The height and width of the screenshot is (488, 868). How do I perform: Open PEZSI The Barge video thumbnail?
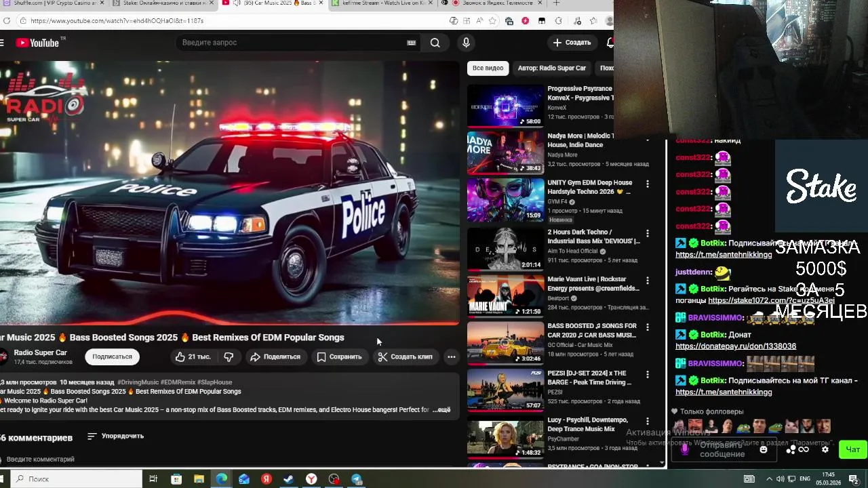[x=505, y=390]
